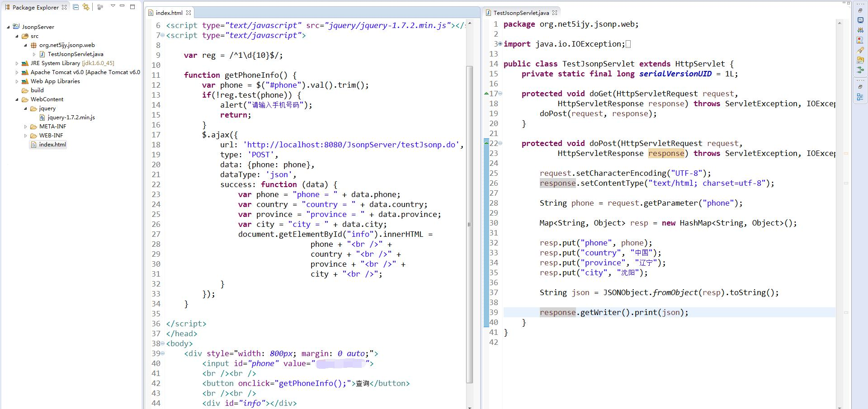Image resolution: width=868 pixels, height=409 pixels.
Task: Close the Package Explorer tab
Action: [x=64, y=7]
